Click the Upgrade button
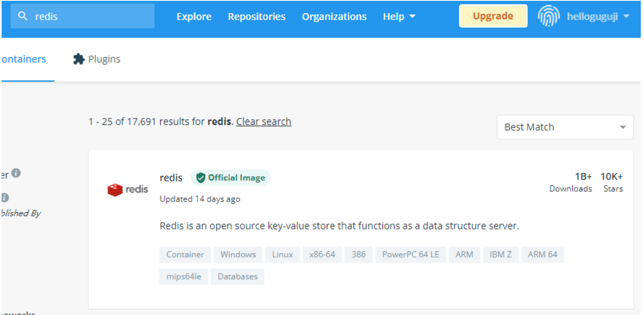The height and width of the screenshot is (315, 644). pyautogui.click(x=493, y=16)
